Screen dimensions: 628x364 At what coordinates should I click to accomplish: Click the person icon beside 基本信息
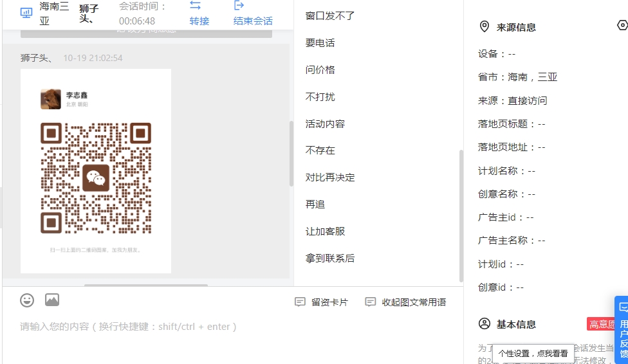(x=485, y=323)
